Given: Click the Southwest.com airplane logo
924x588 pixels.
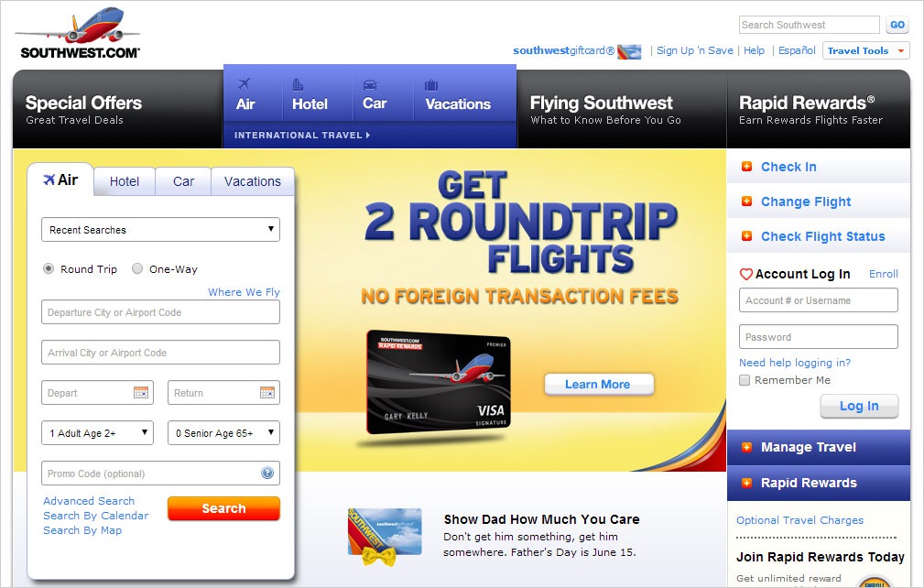Looking at the screenshot, I should [x=80, y=33].
